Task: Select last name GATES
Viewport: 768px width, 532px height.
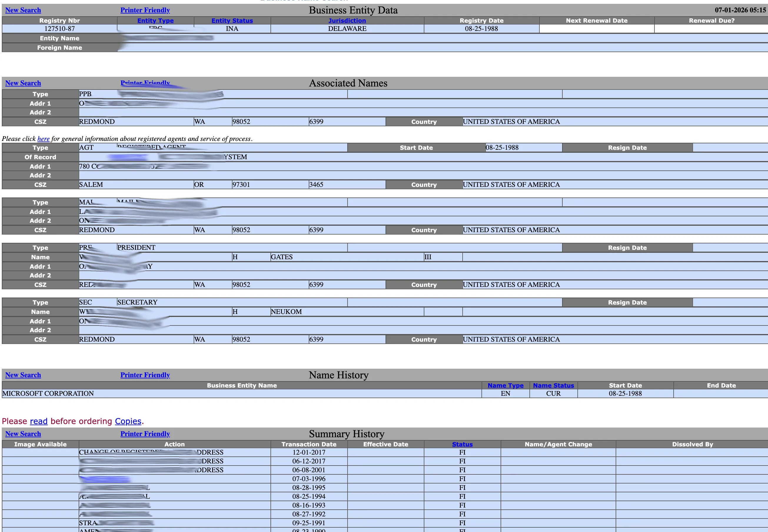Action: point(282,257)
